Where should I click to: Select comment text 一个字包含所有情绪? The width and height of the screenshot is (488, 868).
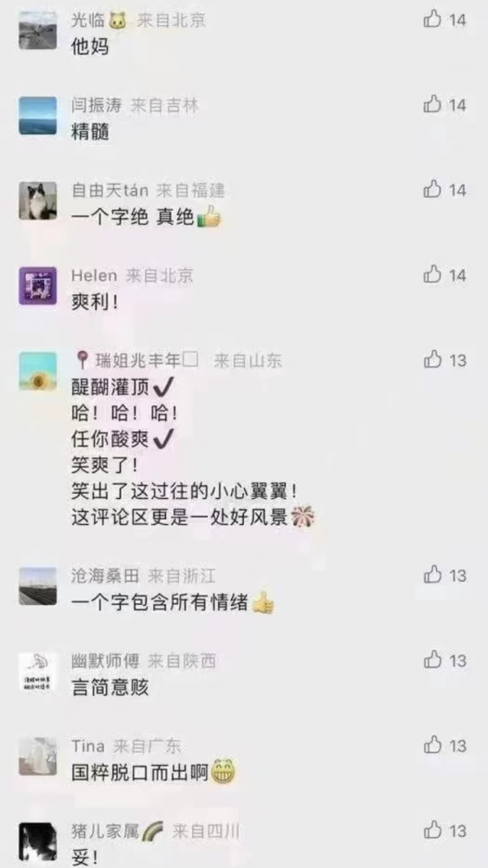160,602
